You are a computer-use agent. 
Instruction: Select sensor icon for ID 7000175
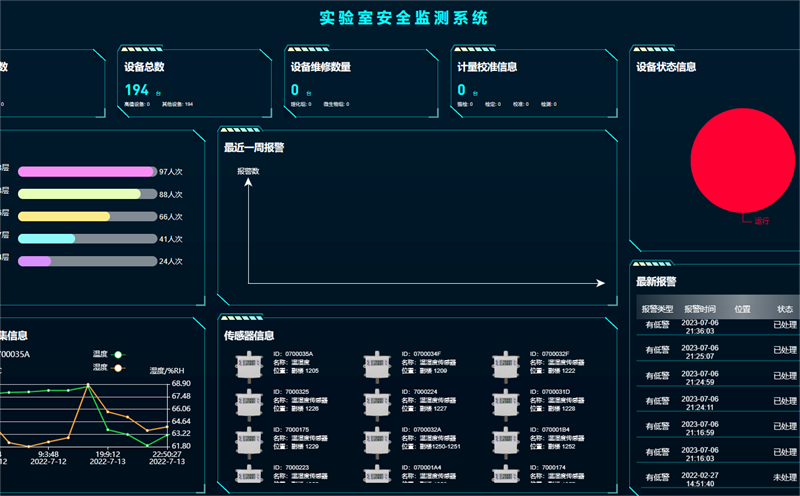(248, 441)
